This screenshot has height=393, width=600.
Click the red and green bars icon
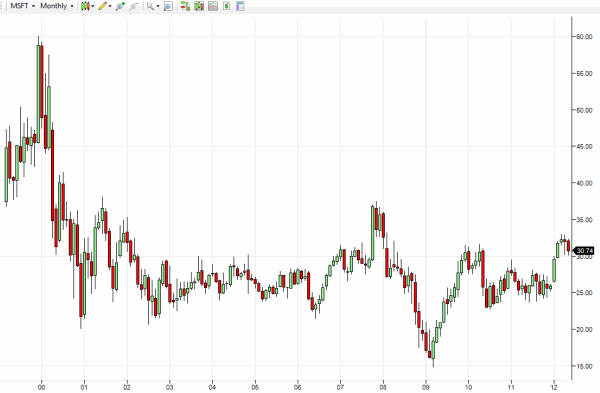185,6
